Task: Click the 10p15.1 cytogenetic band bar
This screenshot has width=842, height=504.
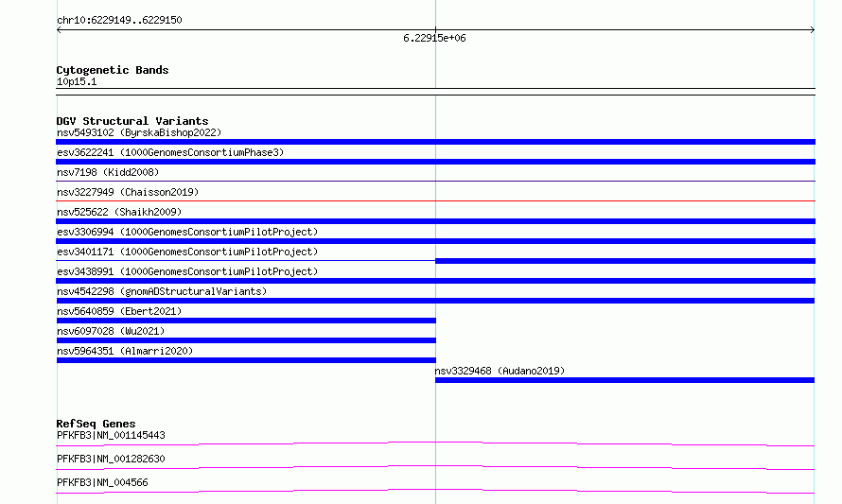Action: pos(435,92)
